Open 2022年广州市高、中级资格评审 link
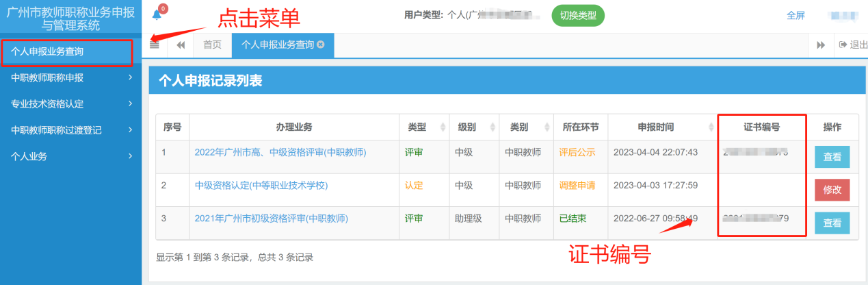Viewport: 868px width, 285px height. (x=280, y=152)
